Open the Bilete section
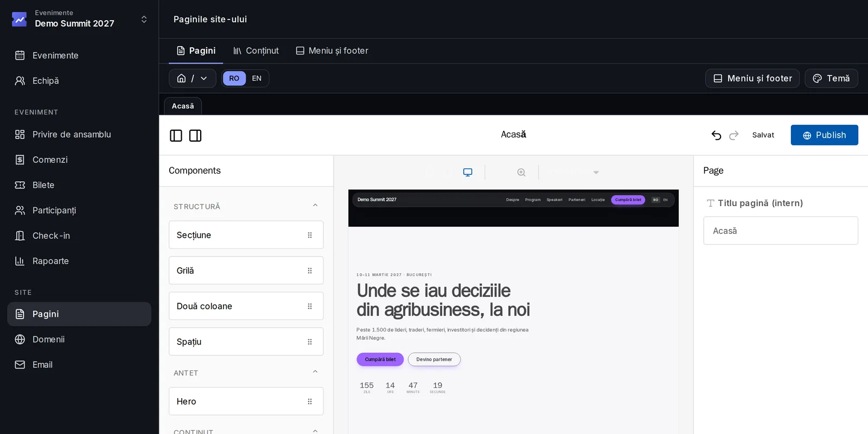The height and width of the screenshot is (434, 868). [x=79, y=185]
